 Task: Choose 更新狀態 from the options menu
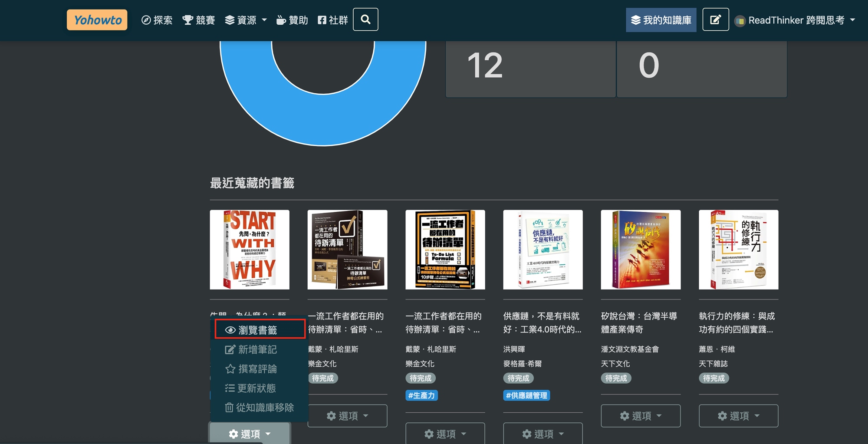(x=256, y=388)
